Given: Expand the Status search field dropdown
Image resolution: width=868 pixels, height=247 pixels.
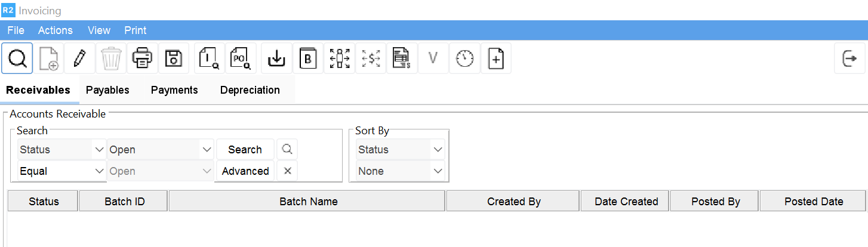Looking at the screenshot, I should [99, 150].
